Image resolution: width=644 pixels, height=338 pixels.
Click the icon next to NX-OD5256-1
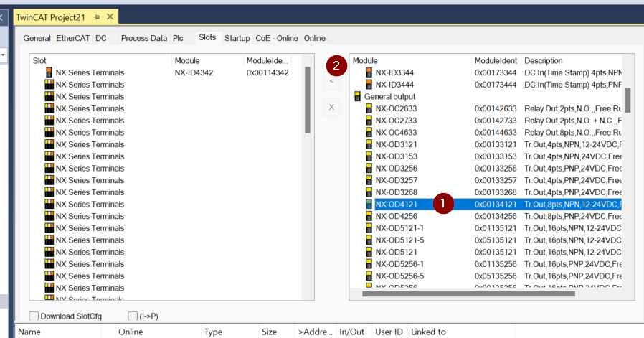(x=369, y=264)
